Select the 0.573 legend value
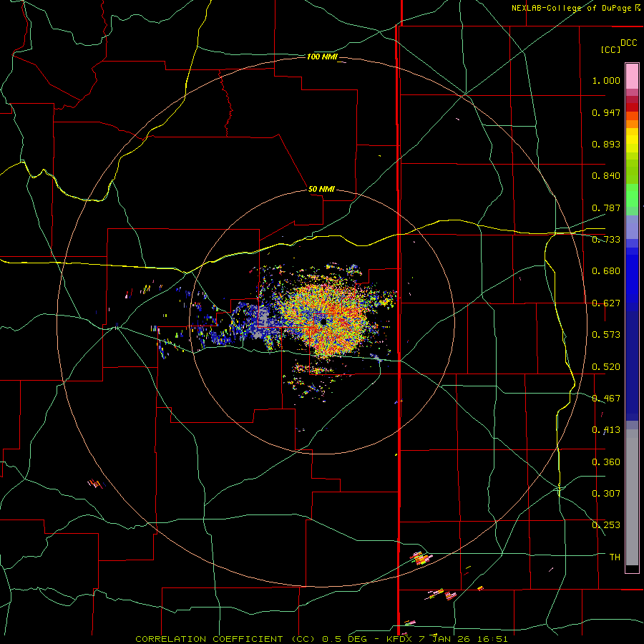The width and height of the screenshot is (644, 644). coord(606,335)
